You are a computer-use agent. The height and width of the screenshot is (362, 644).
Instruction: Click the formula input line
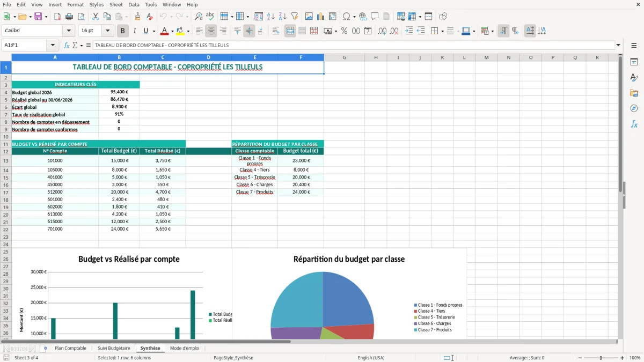coord(353,46)
